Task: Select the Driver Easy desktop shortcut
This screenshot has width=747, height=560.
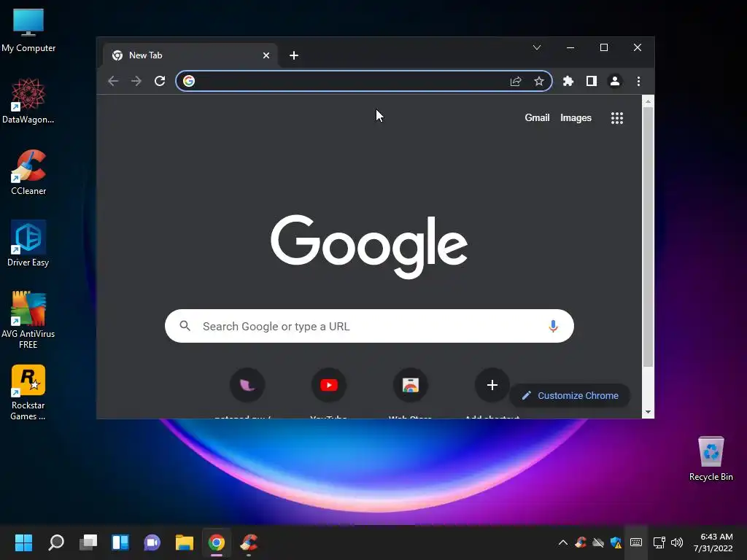Action: [28, 244]
